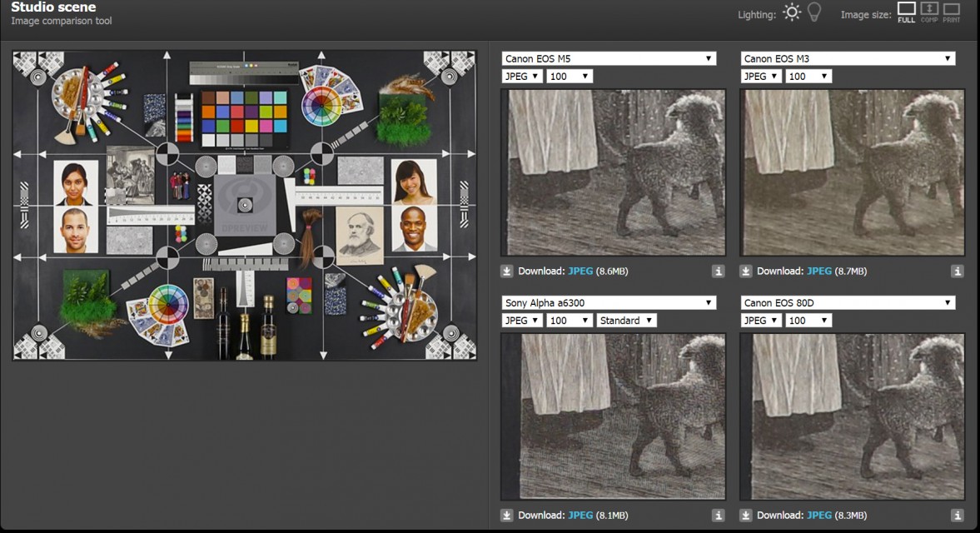980x533 pixels.
Task: Change ISO 100 for Canon EOS 80D
Action: point(808,321)
